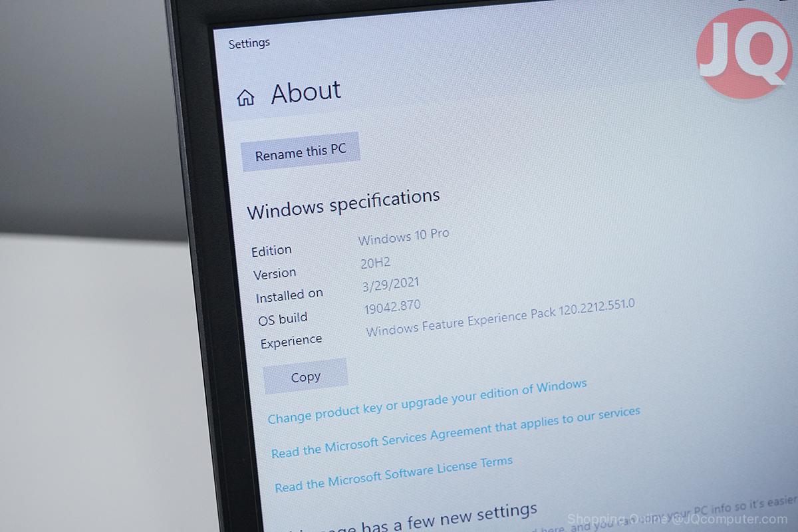This screenshot has height=532, width=798.
Task: Click the About page heading
Action: pos(306,92)
